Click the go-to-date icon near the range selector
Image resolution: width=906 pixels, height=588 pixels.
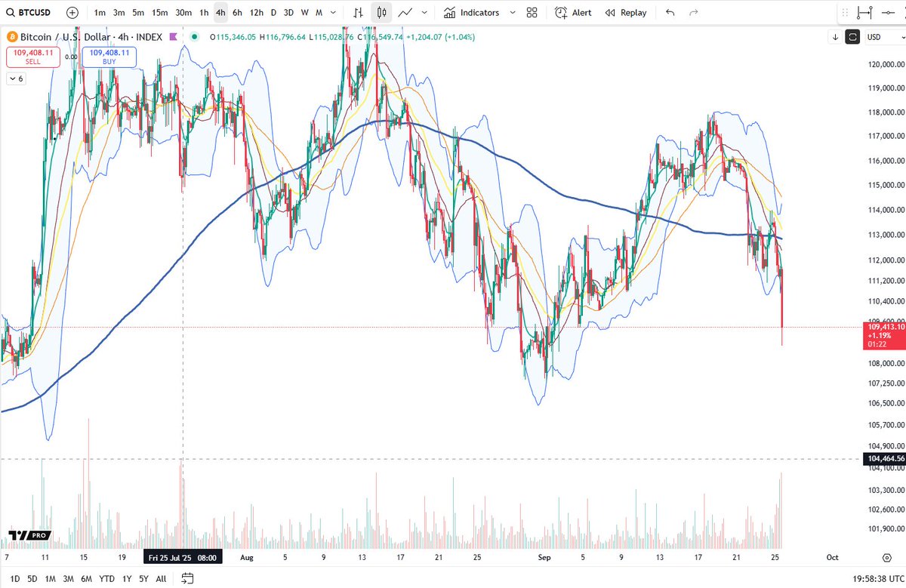(186, 577)
